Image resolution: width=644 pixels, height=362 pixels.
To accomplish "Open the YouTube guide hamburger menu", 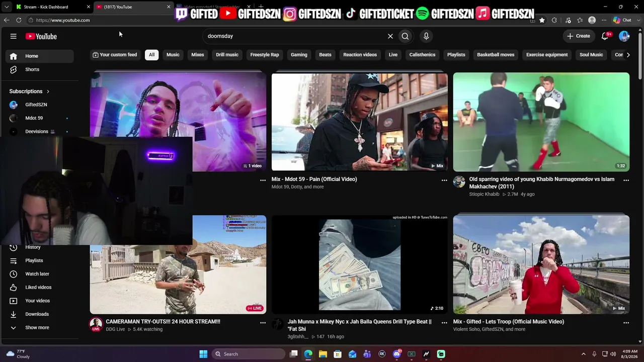I will pyautogui.click(x=14, y=36).
